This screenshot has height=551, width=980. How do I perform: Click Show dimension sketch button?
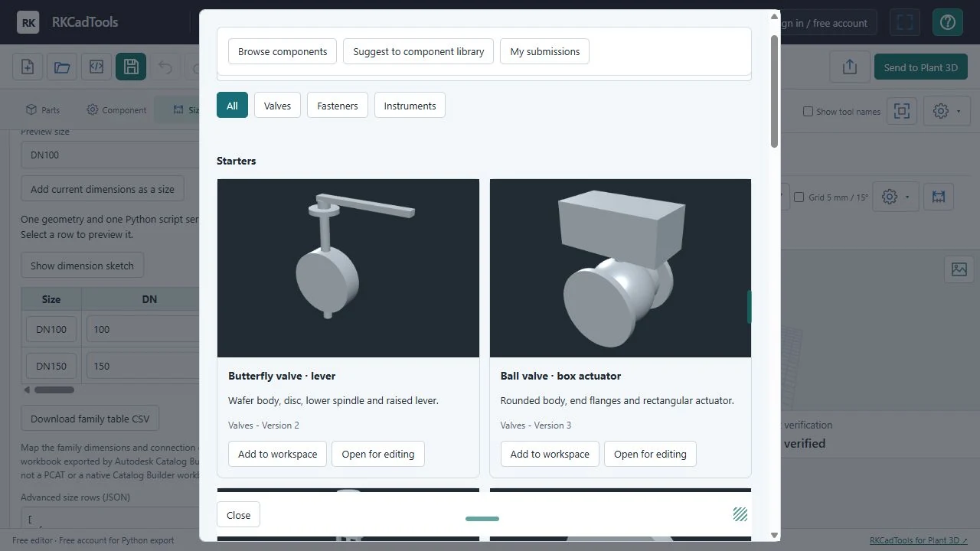coord(82,266)
